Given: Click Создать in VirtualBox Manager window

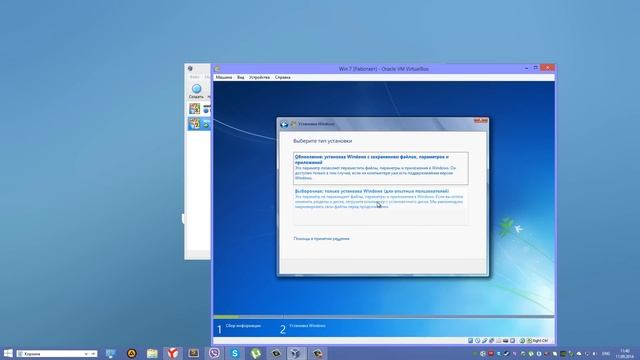Looking at the screenshot, I should tap(196, 91).
